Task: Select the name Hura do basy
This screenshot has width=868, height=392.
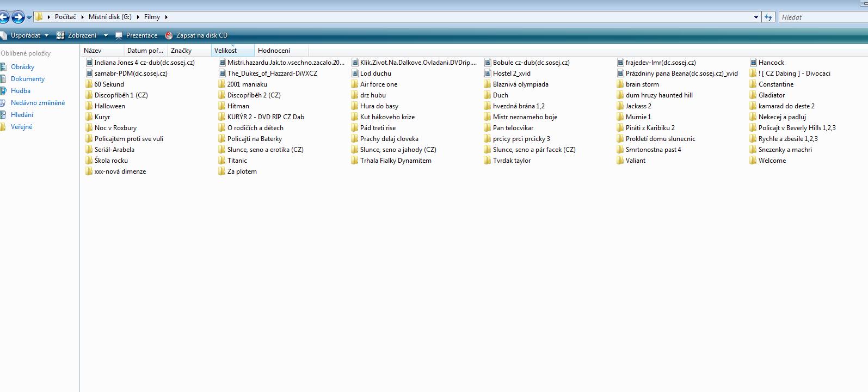Action: [x=379, y=106]
